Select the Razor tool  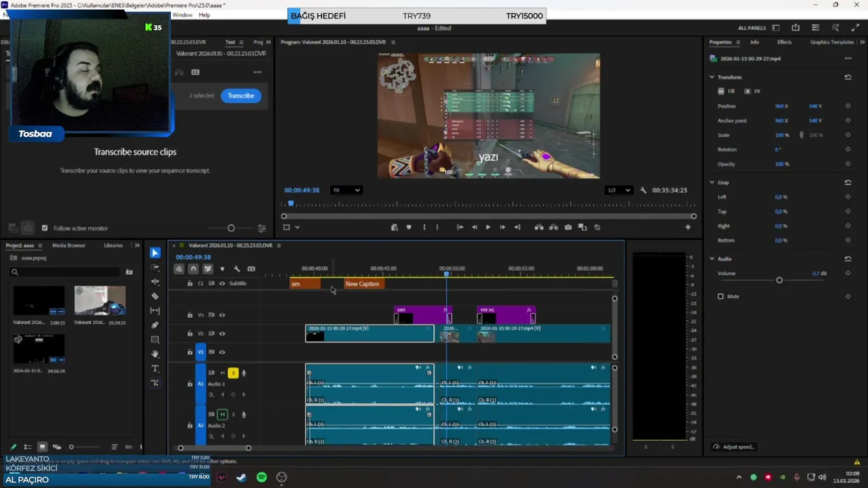(155, 296)
